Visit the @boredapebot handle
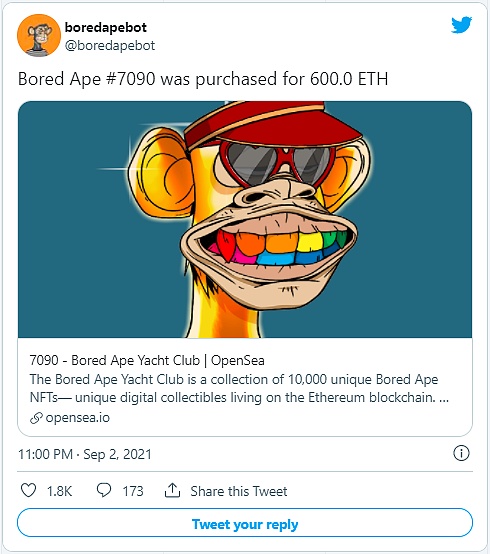 coord(110,46)
